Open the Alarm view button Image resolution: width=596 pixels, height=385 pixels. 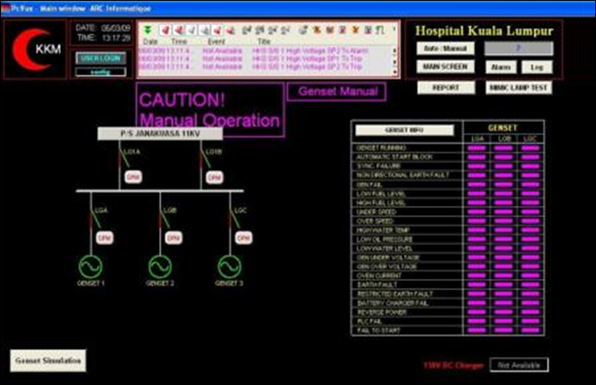(501, 67)
